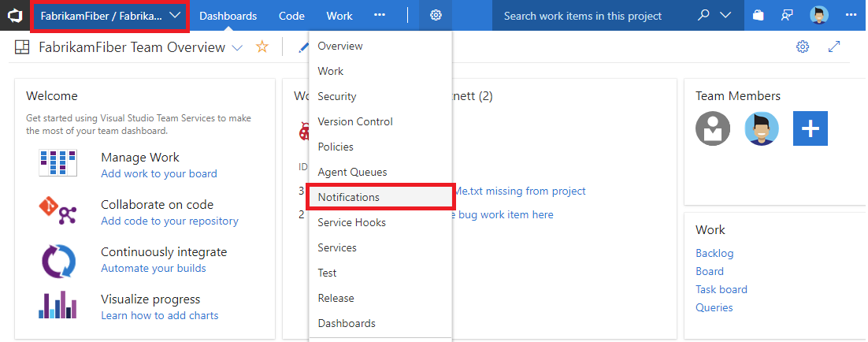Image resolution: width=868 pixels, height=342 pixels.
Task: Favorite the dashboard with the star
Action: (262, 47)
